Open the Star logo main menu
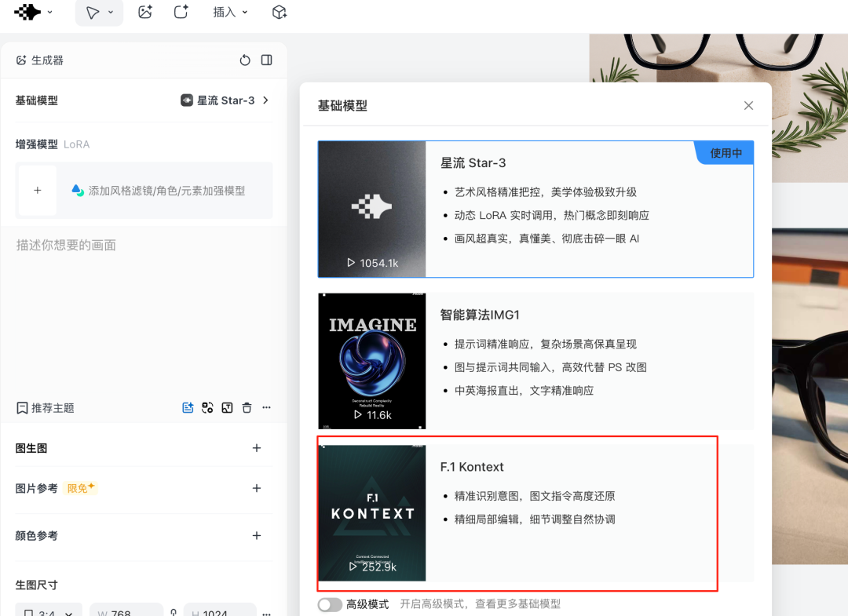 click(x=27, y=12)
